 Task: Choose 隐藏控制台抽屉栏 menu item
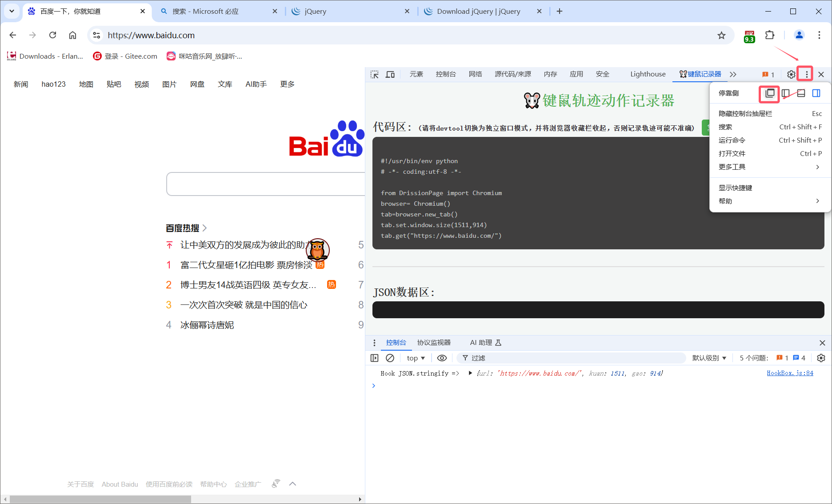click(770, 114)
